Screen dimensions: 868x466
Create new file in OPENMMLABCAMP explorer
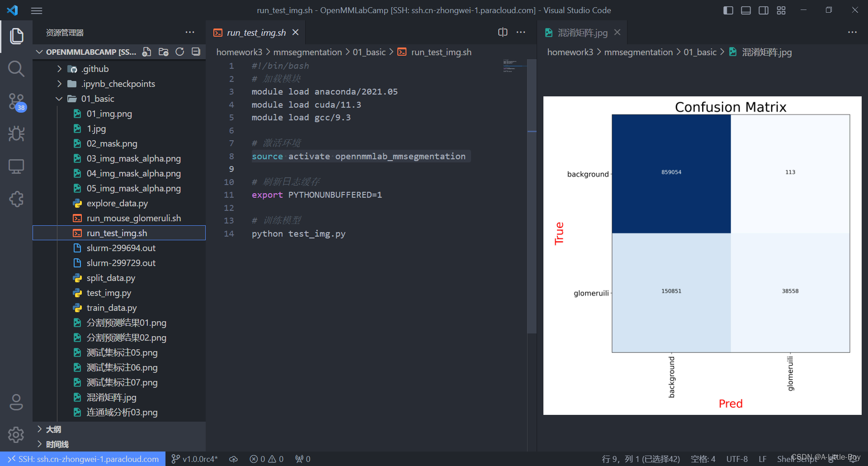click(147, 52)
